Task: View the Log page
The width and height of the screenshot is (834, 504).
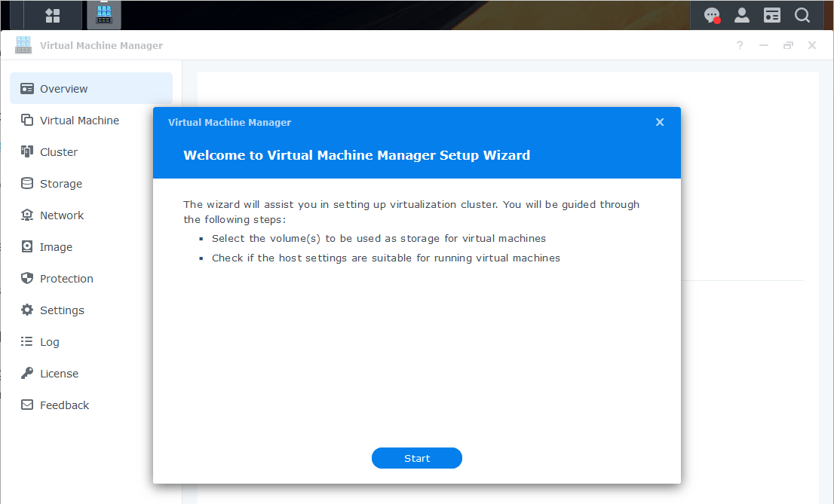Action: (50, 342)
